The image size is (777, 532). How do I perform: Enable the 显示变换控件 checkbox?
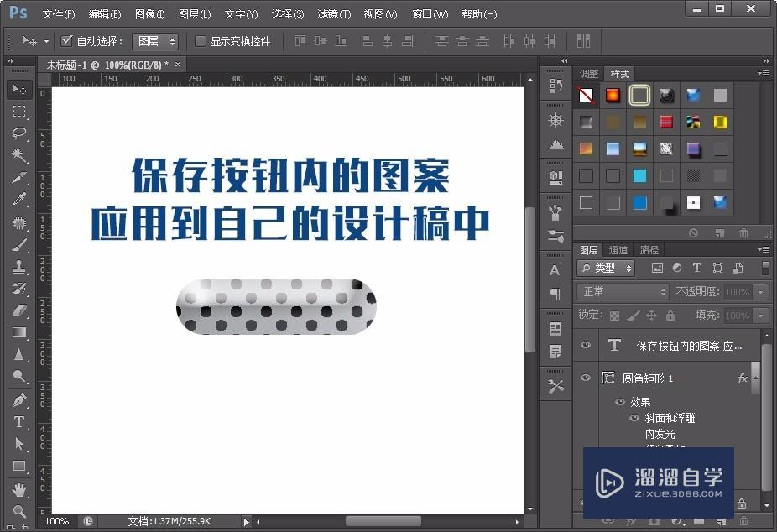(x=201, y=41)
